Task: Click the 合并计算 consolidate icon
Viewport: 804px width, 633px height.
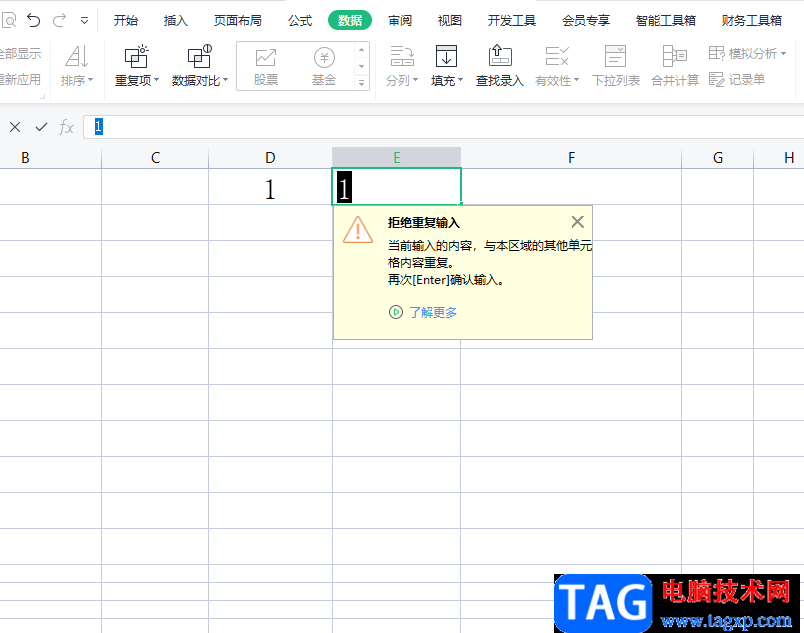Action: 675,56
